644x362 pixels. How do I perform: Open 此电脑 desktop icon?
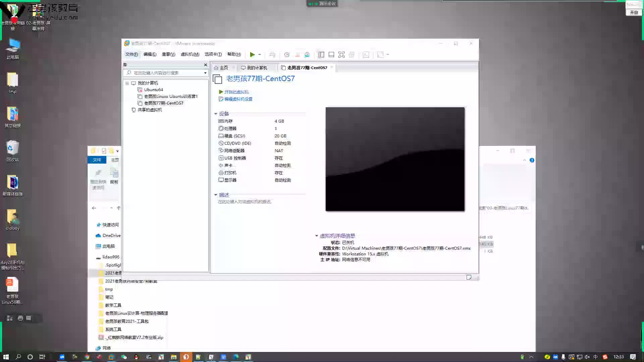[x=13, y=49]
